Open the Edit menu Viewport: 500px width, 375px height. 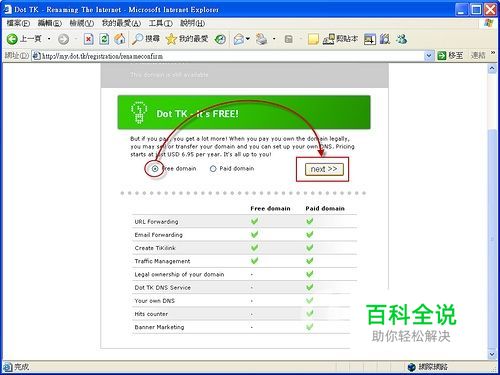pyautogui.click(x=50, y=23)
